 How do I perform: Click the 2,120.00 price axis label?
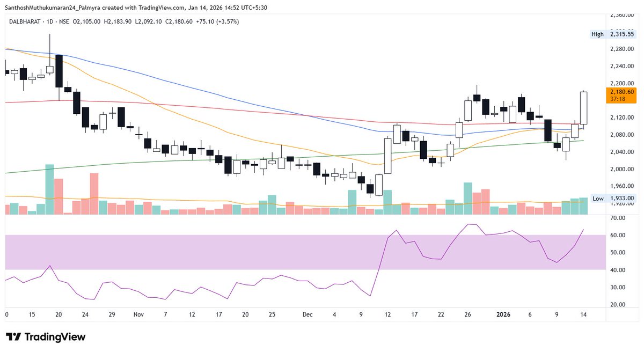coord(622,118)
